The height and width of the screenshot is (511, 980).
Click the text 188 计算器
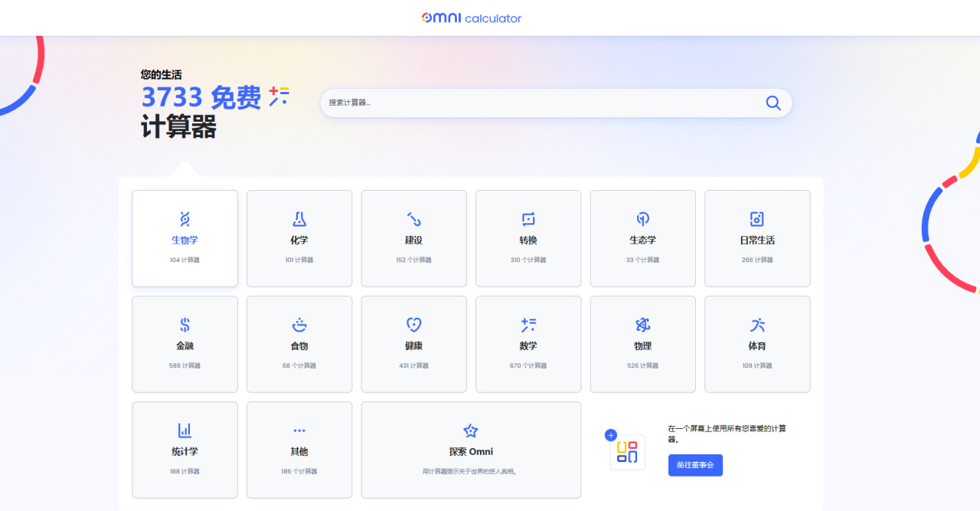[x=185, y=471]
